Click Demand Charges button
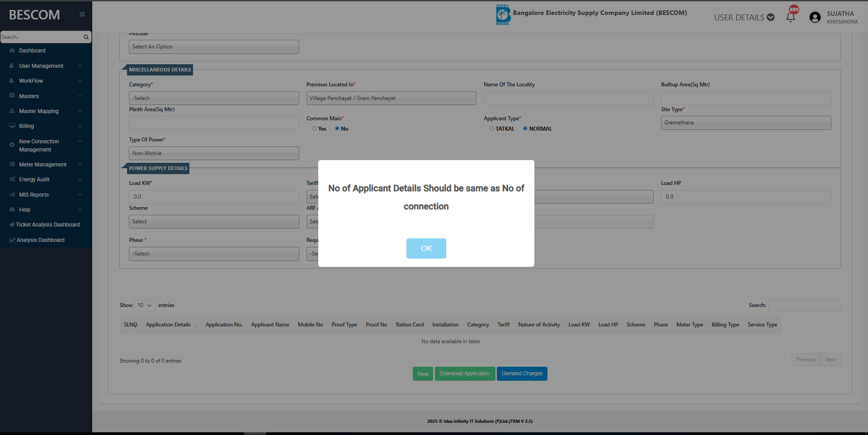 [522, 374]
